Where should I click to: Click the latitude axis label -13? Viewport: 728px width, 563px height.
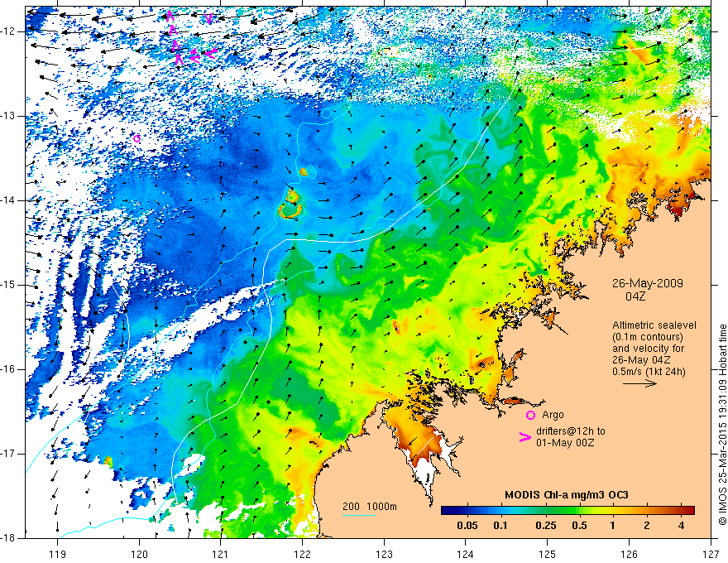tap(8, 116)
